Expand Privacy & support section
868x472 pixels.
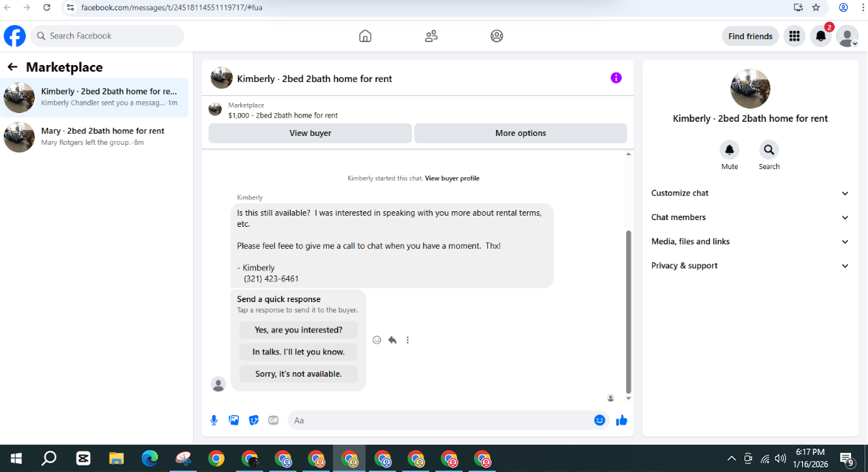750,266
